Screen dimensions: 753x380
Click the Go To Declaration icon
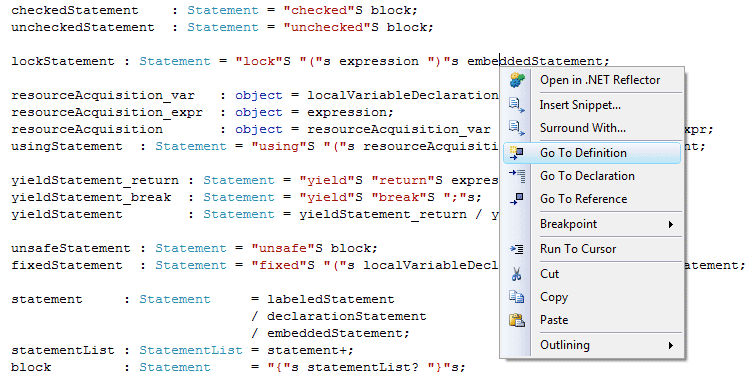pyautogui.click(x=517, y=176)
